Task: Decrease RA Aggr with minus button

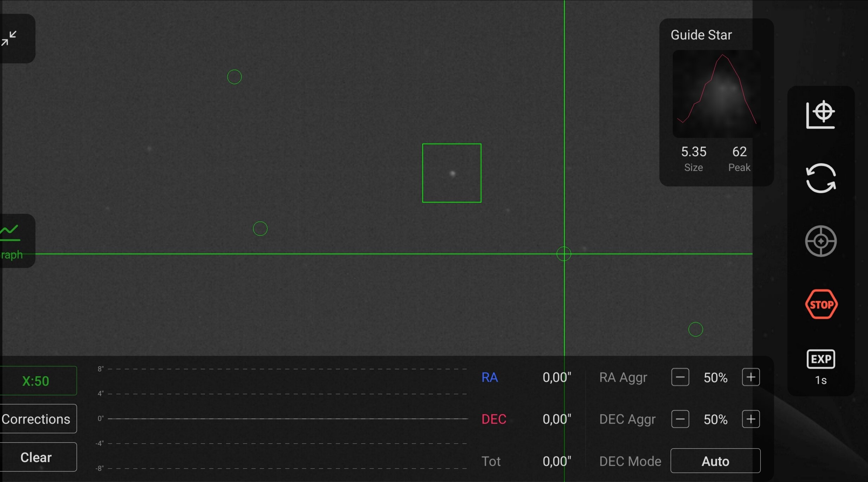Action: point(680,377)
